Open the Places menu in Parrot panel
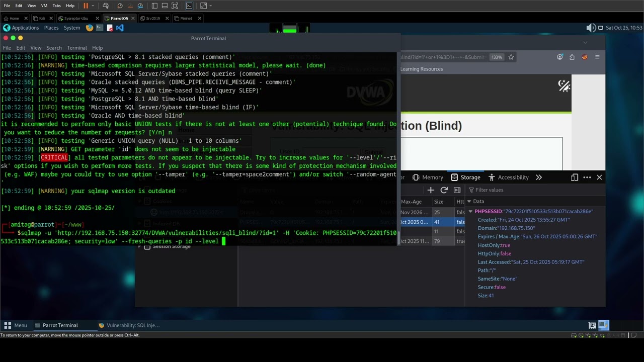The image size is (644, 362). point(51,28)
